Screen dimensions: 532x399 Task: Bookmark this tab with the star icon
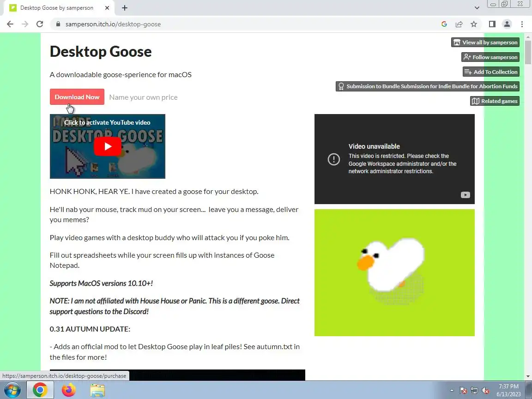474,24
